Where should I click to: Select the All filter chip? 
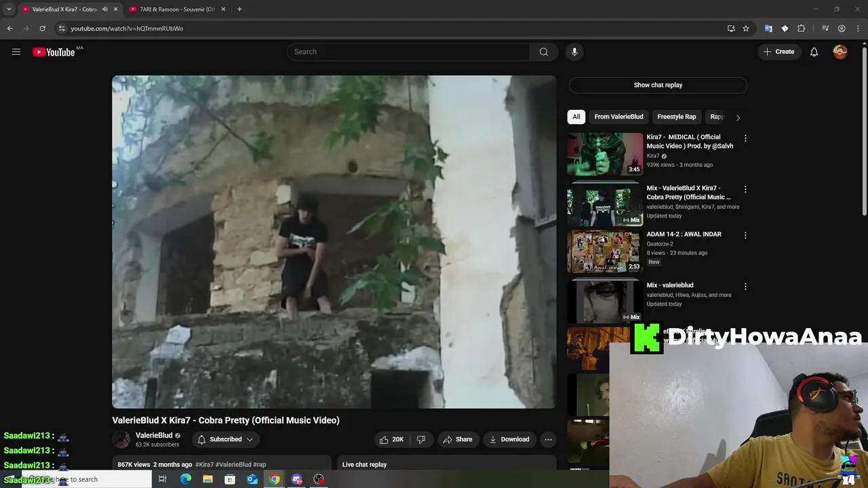pyautogui.click(x=576, y=117)
